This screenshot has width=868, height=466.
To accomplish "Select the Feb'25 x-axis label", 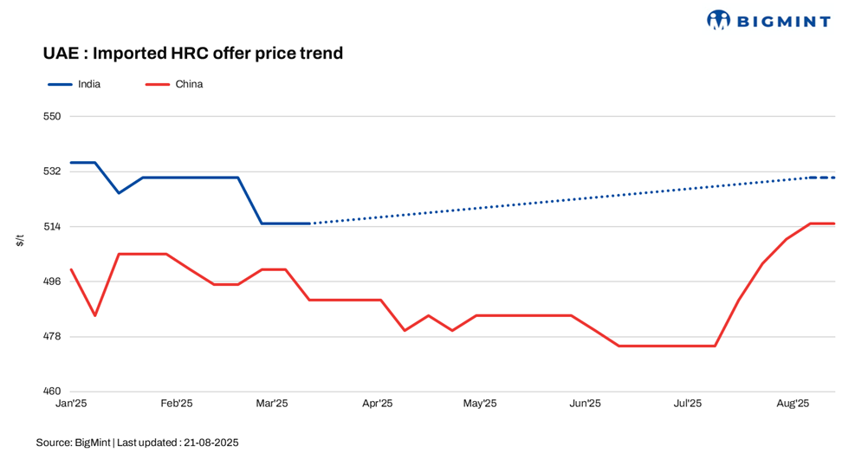I will pos(177,404).
